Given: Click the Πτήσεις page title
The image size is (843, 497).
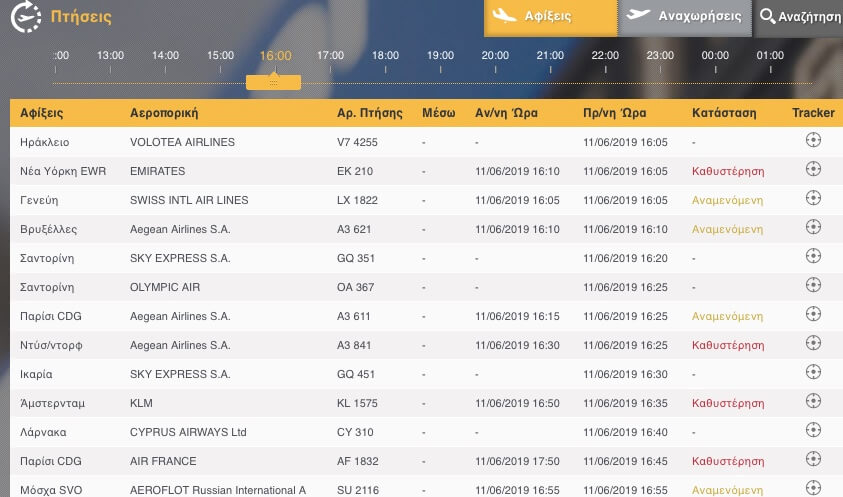Looking at the screenshot, I should pos(81,17).
